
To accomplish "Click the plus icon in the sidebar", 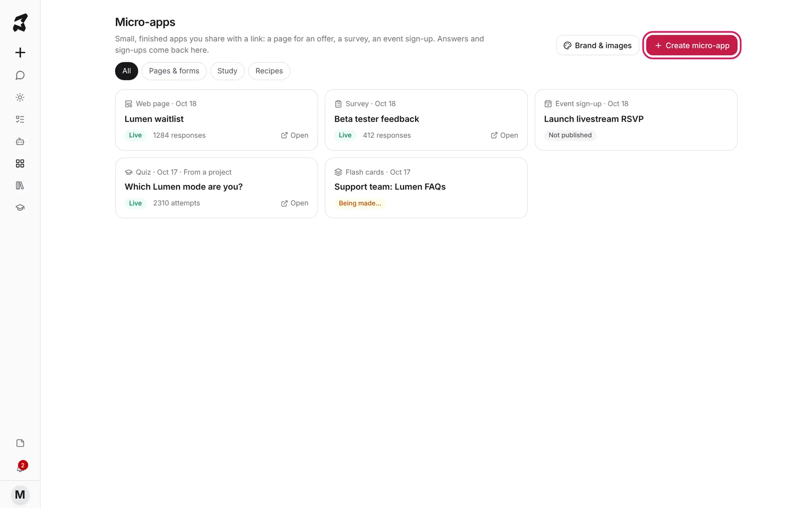I will pos(20,52).
